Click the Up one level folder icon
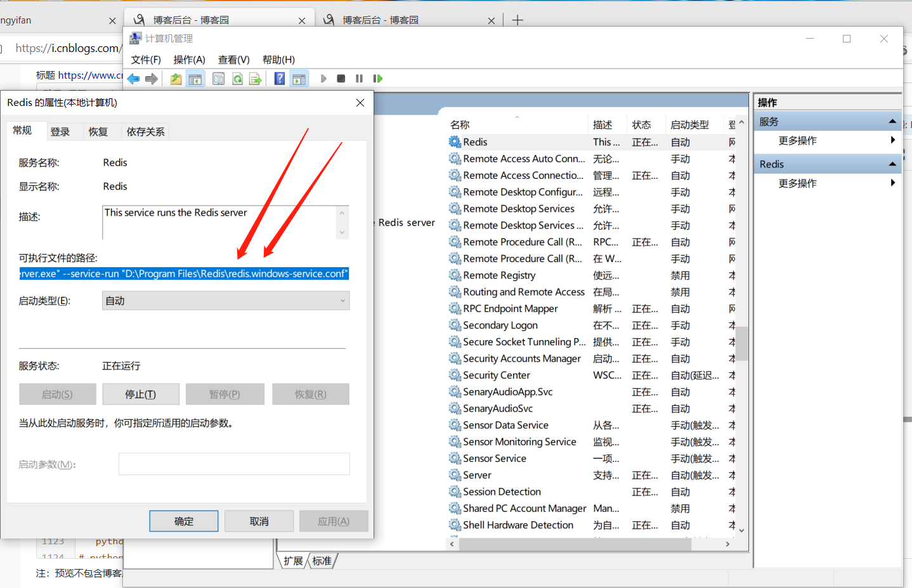Screen dimensions: 912x588 (176, 79)
